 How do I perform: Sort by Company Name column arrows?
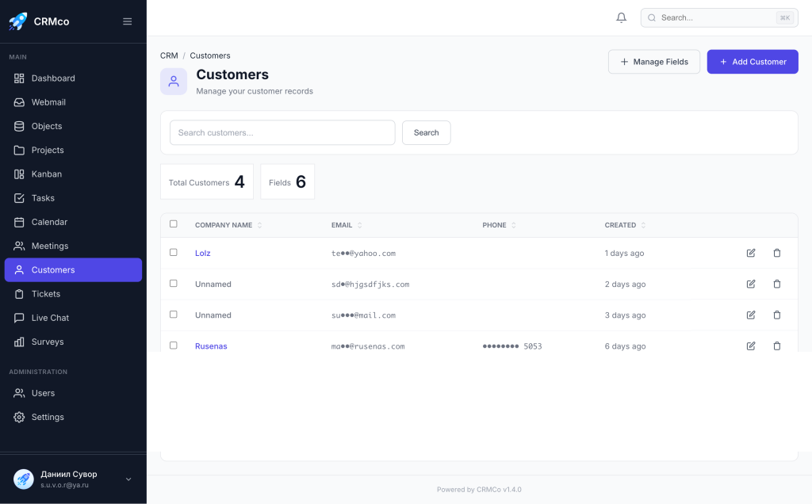[x=259, y=225]
